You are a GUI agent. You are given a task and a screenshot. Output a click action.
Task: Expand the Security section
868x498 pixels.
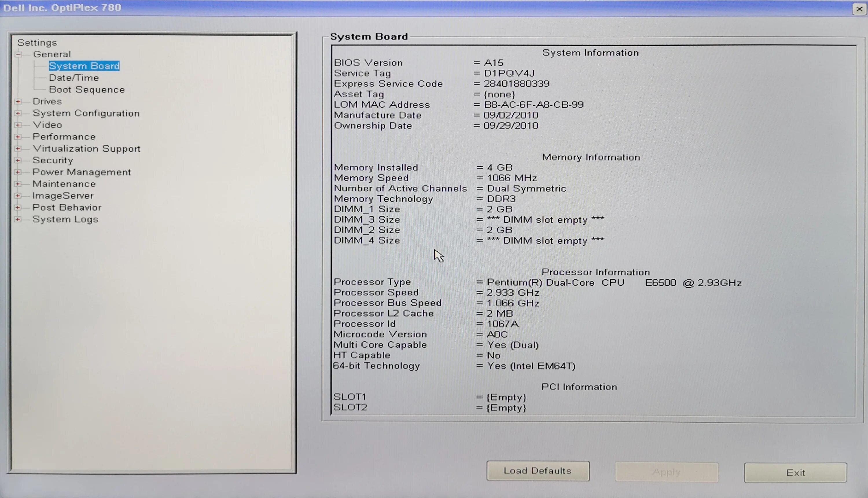coord(19,160)
